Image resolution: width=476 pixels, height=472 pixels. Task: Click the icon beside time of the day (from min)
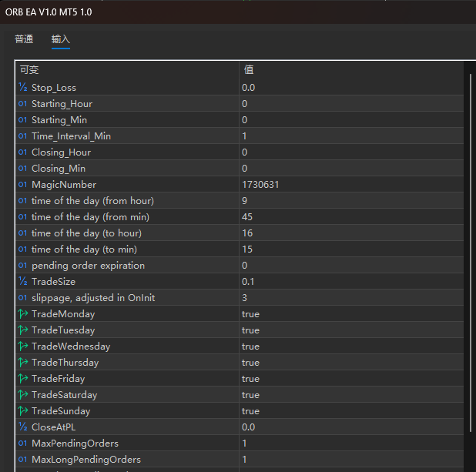coord(23,216)
